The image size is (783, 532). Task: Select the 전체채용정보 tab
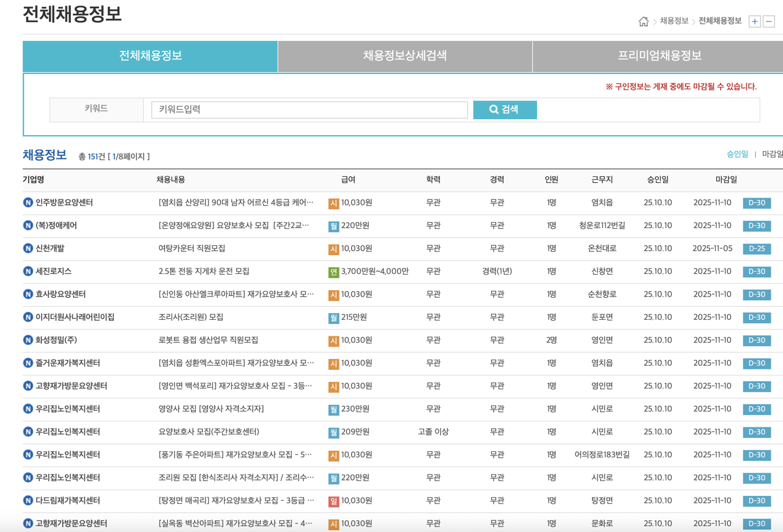point(149,56)
